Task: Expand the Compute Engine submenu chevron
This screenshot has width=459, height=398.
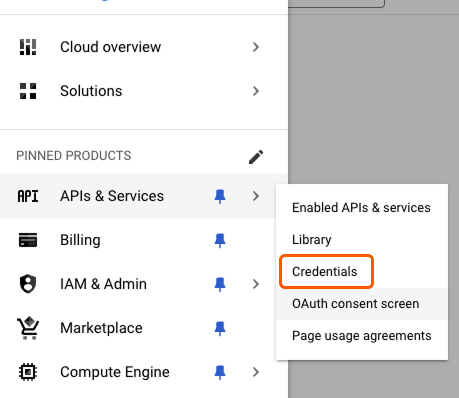Action: (x=256, y=372)
